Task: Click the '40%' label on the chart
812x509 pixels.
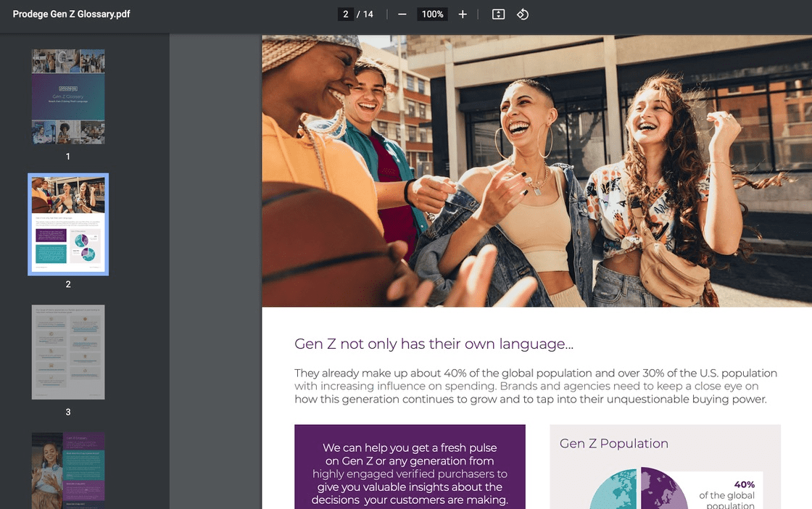Action: click(744, 484)
